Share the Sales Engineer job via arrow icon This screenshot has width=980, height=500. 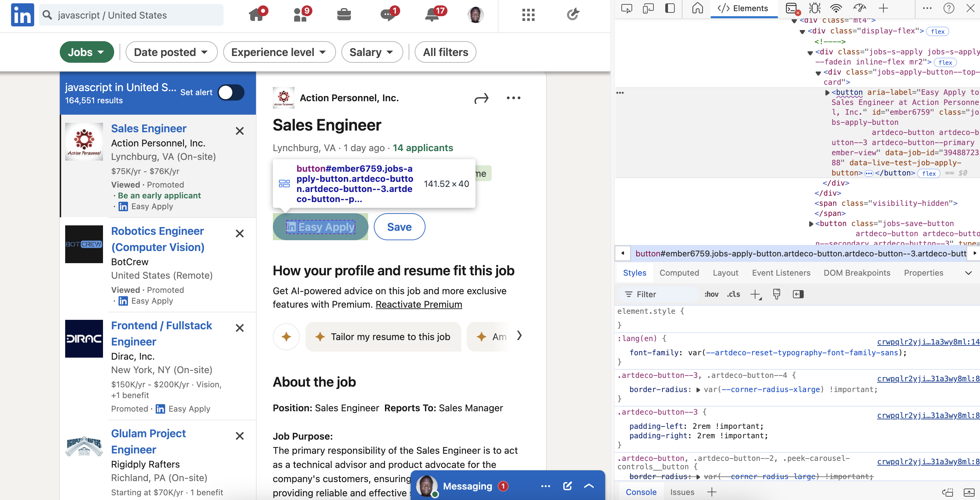(x=481, y=99)
